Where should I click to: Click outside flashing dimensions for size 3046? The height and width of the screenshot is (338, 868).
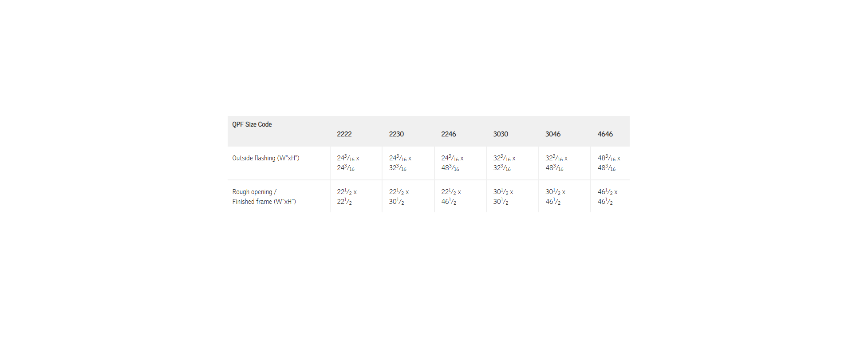tap(556, 163)
